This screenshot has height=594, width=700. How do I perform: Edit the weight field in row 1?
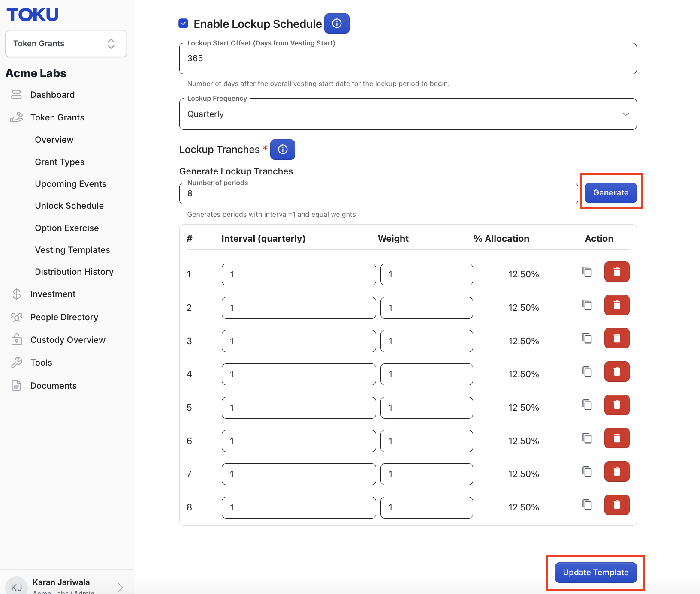coord(427,274)
